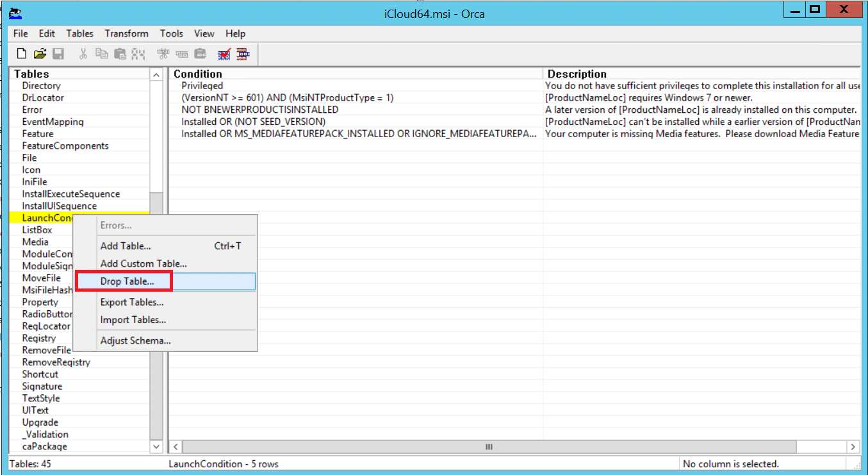The width and height of the screenshot is (868, 475).
Task: Click the tables list scroll down arrow
Action: click(156, 446)
